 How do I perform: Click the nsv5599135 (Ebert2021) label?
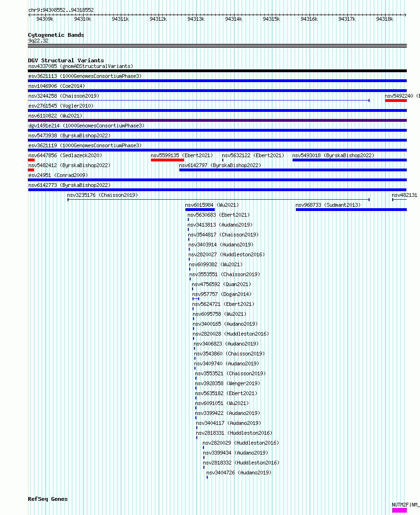[x=182, y=155]
